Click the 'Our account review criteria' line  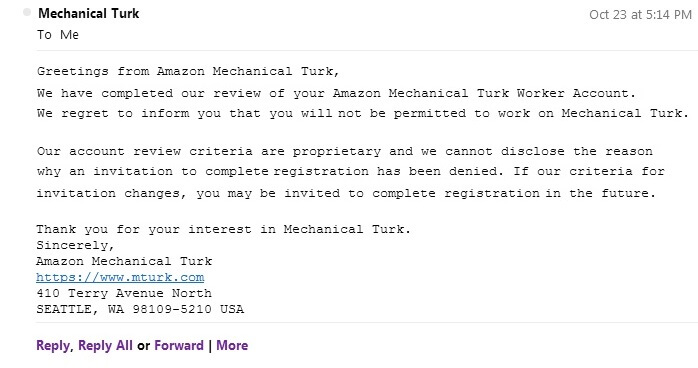(x=345, y=151)
